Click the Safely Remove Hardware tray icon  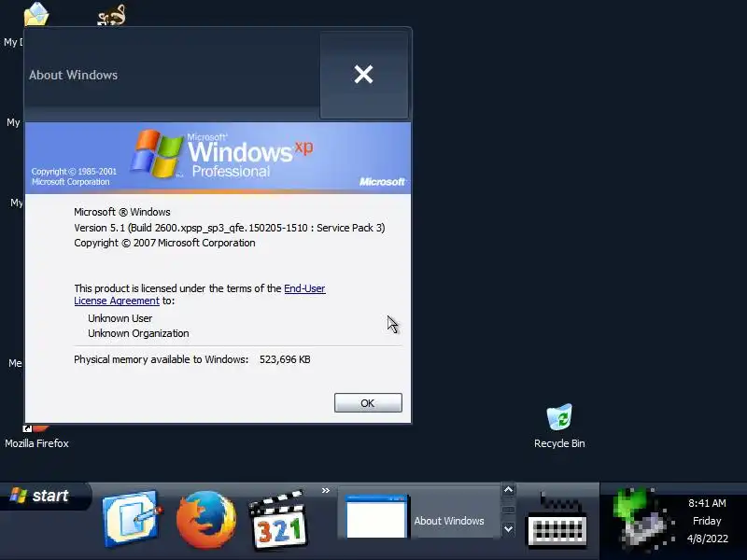click(x=643, y=521)
